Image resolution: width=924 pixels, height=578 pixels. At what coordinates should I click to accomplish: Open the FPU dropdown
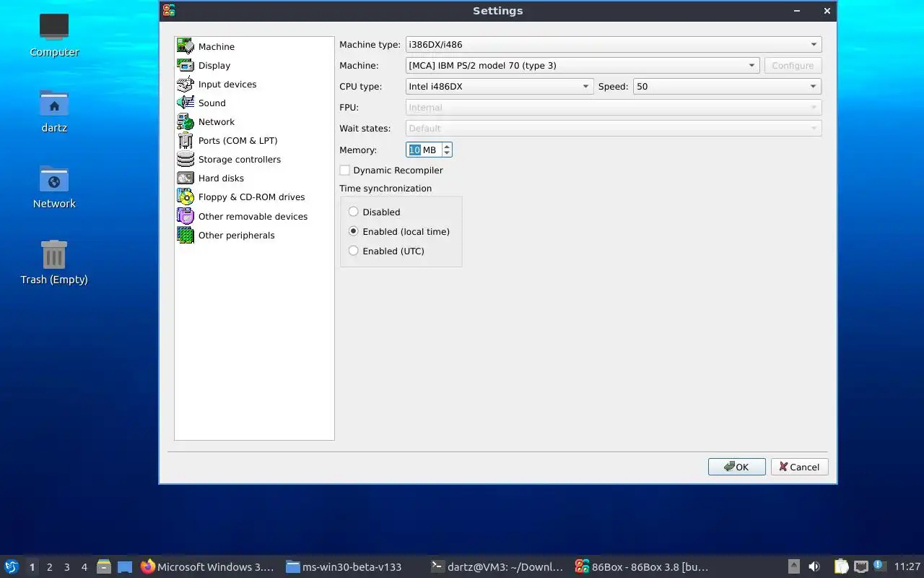pyautogui.click(x=614, y=107)
